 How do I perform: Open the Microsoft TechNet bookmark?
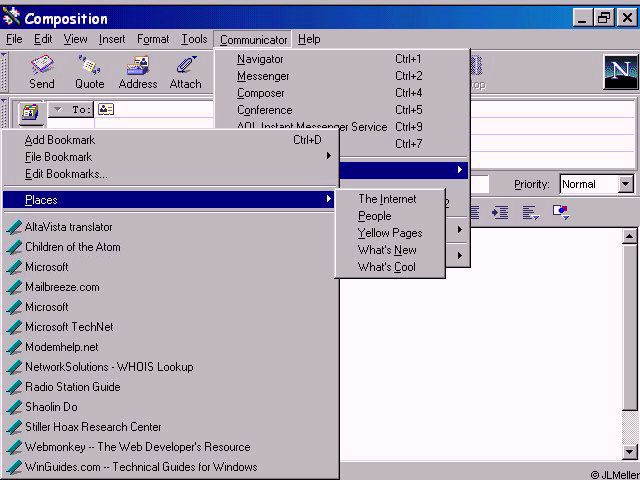click(x=171, y=327)
